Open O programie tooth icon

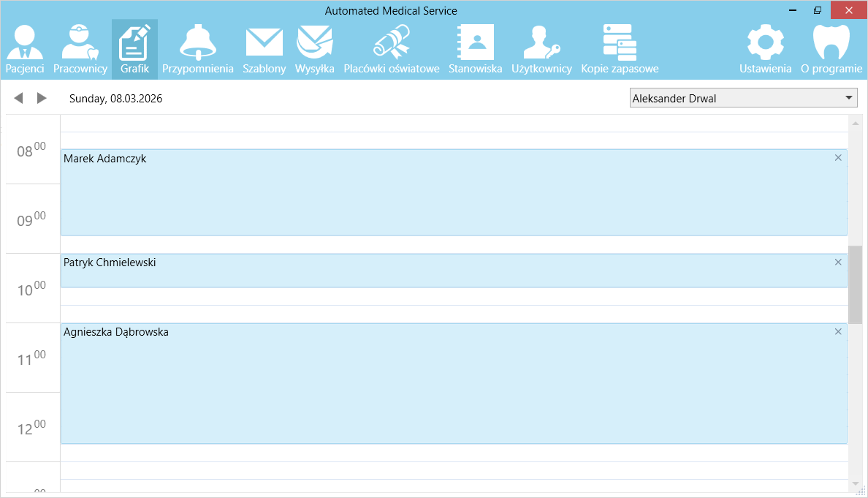tap(831, 49)
